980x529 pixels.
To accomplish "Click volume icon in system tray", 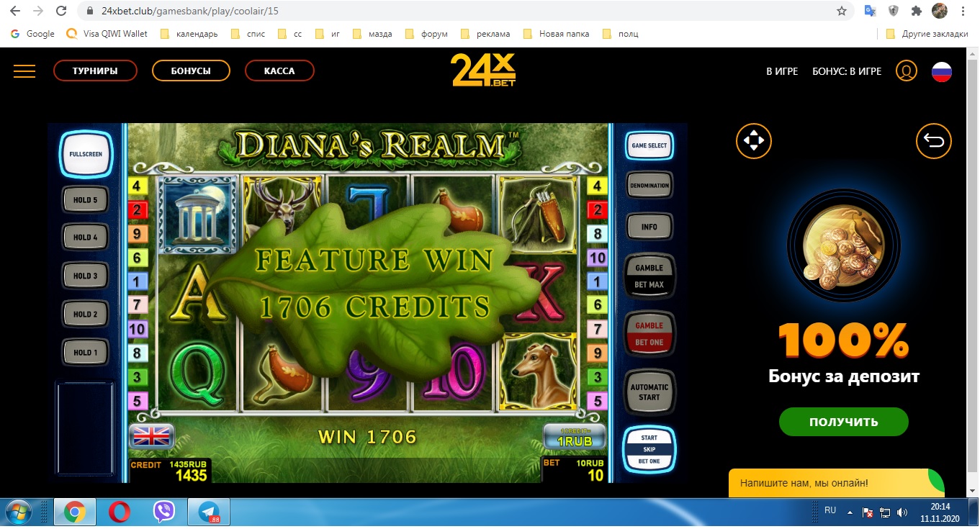I will (x=902, y=512).
